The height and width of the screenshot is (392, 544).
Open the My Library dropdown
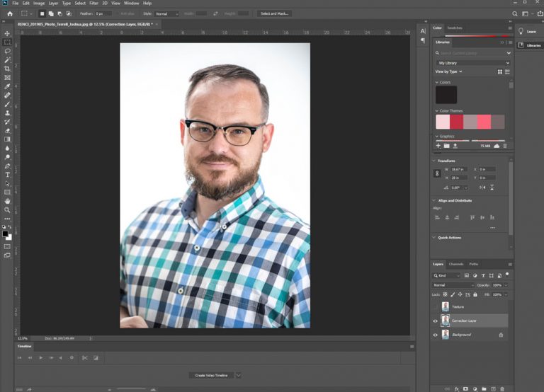[x=472, y=62]
